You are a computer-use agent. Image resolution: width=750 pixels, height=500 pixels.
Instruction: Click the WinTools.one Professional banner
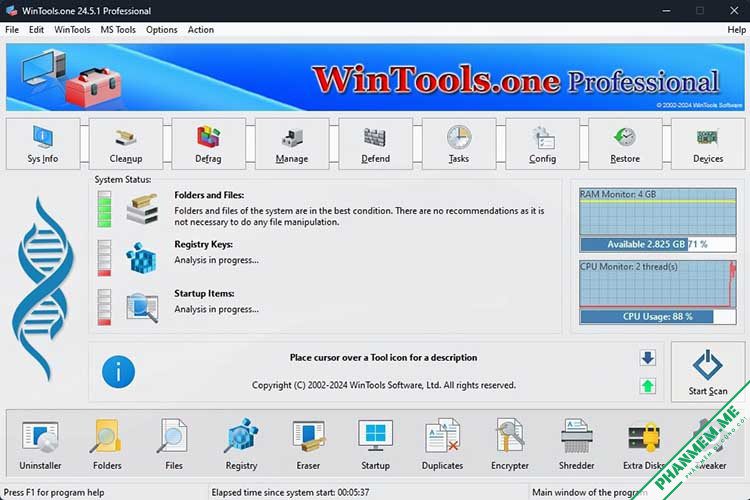click(x=375, y=77)
